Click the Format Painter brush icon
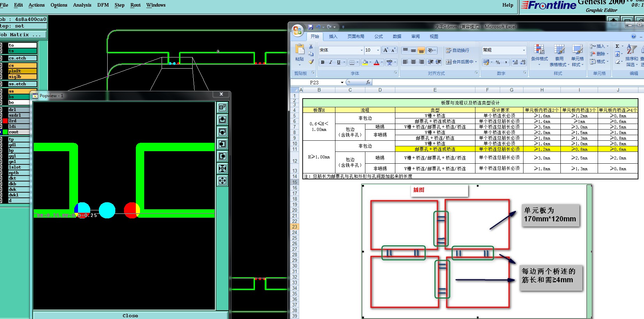This screenshot has height=319, width=644. [x=311, y=62]
